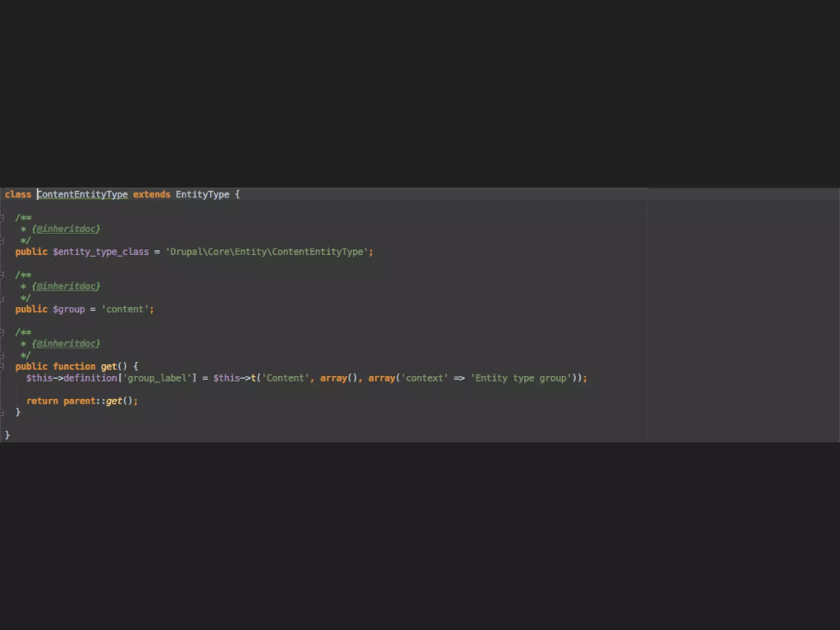The image size is (840, 630).
Task: Collapse the docblock above $group property
Action: (x=2, y=275)
